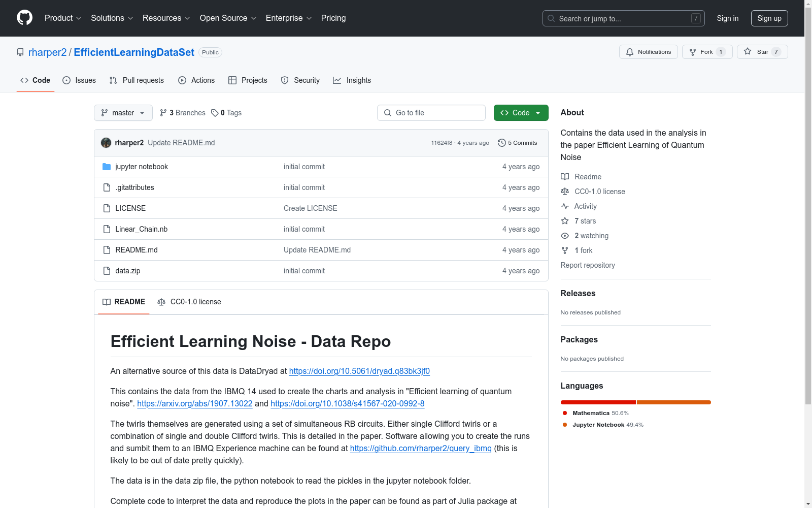The image size is (812, 508).
Task: Click the scales icon beside CC0-1.0 license
Action: [565, 192]
